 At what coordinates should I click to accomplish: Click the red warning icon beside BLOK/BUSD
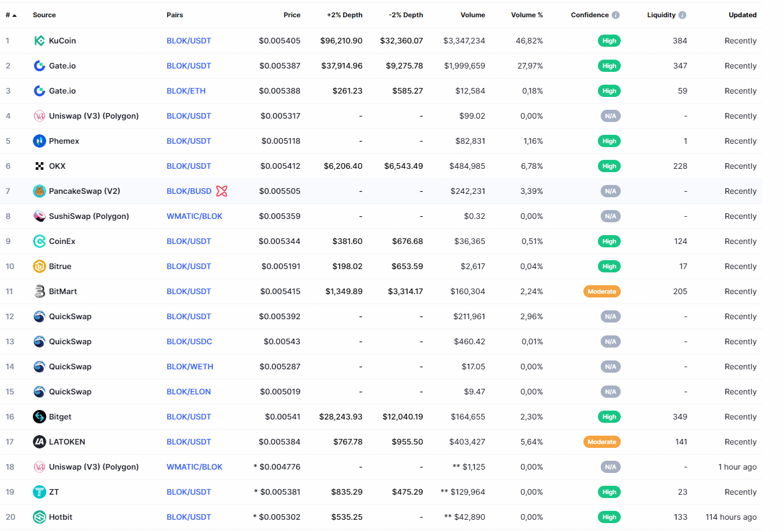[222, 191]
